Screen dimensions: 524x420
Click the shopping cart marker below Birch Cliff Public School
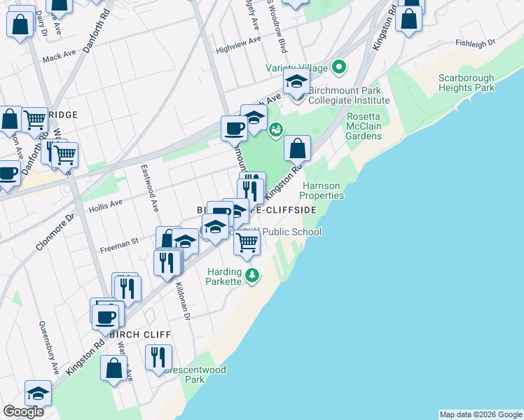click(x=247, y=244)
